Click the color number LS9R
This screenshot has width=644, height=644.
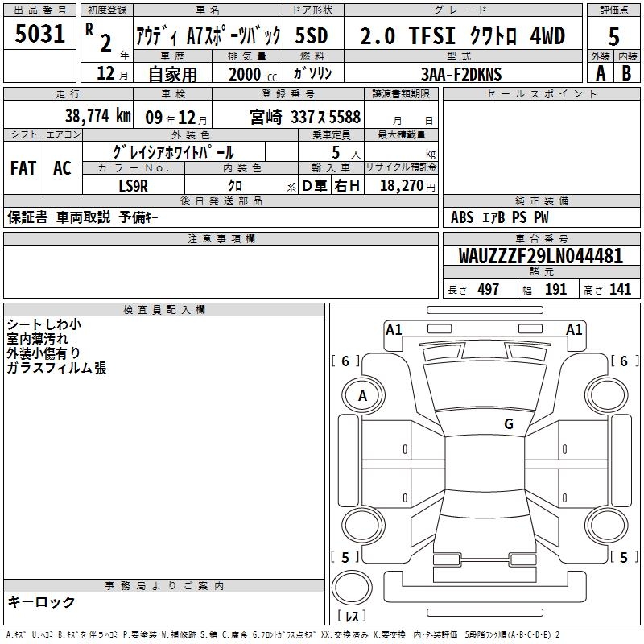click(134, 185)
